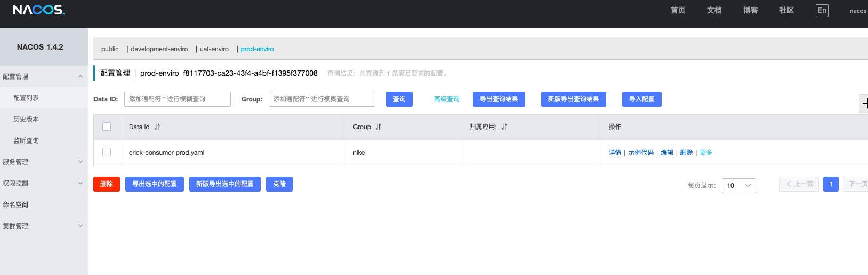
Task: Switch language with En button
Action: tap(822, 11)
